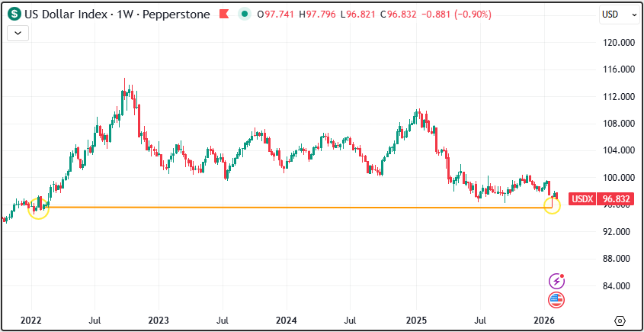The height and width of the screenshot is (332, 644).
Task: Open the USD currency dropdown
Action: (614, 15)
